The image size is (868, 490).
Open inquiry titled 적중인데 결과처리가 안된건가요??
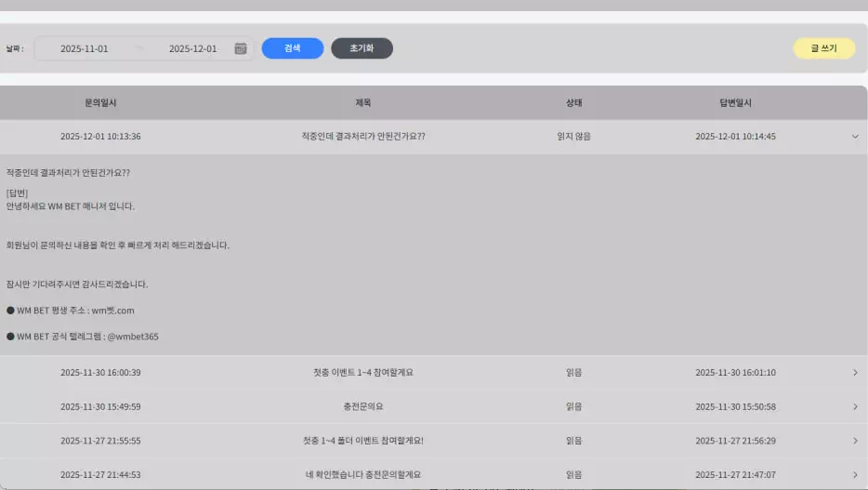[x=363, y=137]
